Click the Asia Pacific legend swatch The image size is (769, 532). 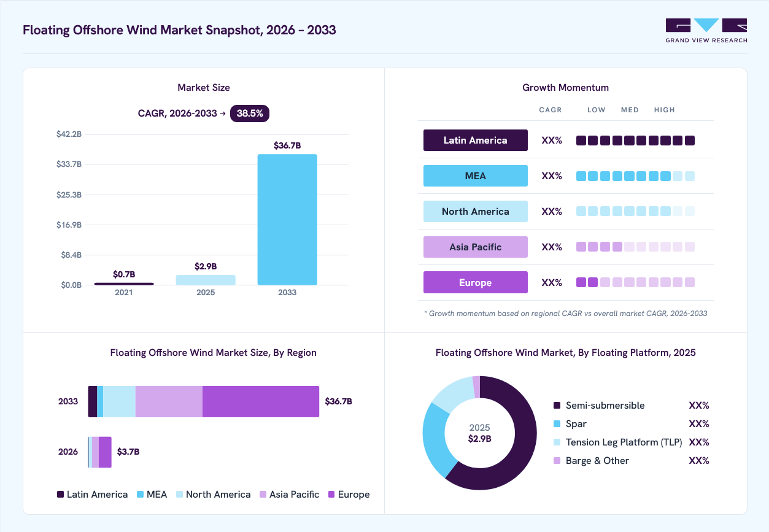coord(263,494)
